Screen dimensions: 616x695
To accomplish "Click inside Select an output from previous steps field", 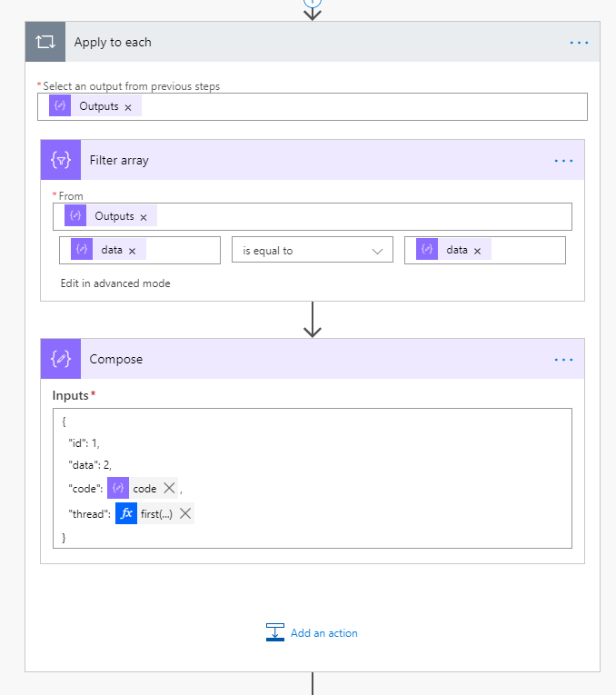I will [x=313, y=107].
